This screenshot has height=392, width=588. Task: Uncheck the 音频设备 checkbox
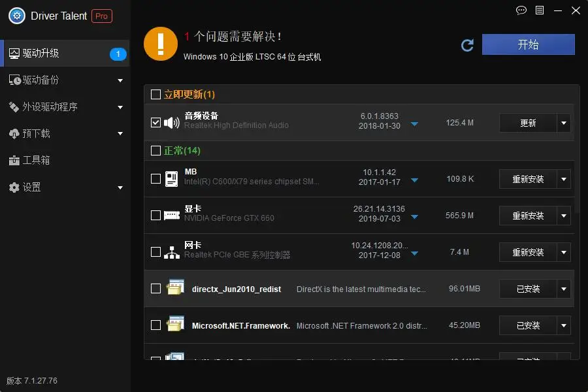(x=155, y=123)
